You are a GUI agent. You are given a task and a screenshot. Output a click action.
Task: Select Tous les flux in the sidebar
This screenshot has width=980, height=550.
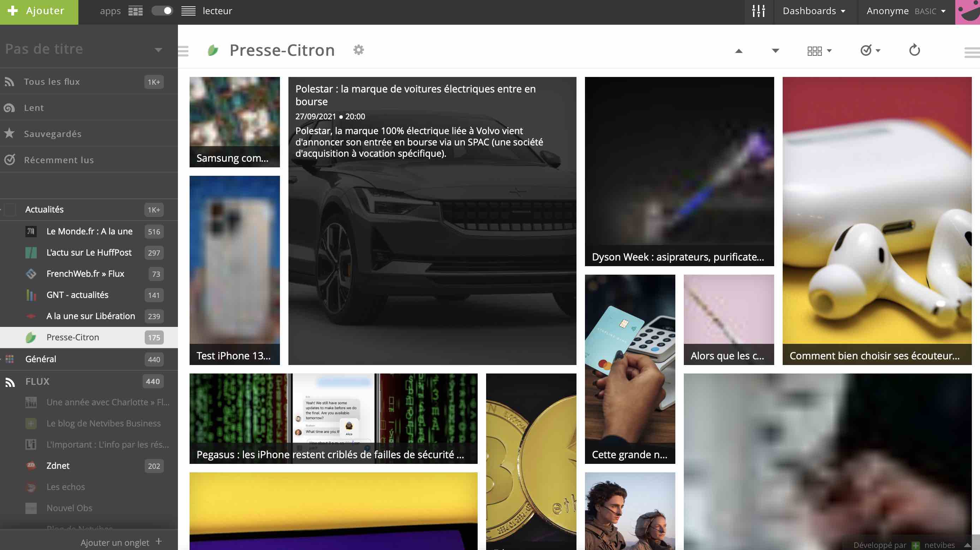pyautogui.click(x=52, y=82)
